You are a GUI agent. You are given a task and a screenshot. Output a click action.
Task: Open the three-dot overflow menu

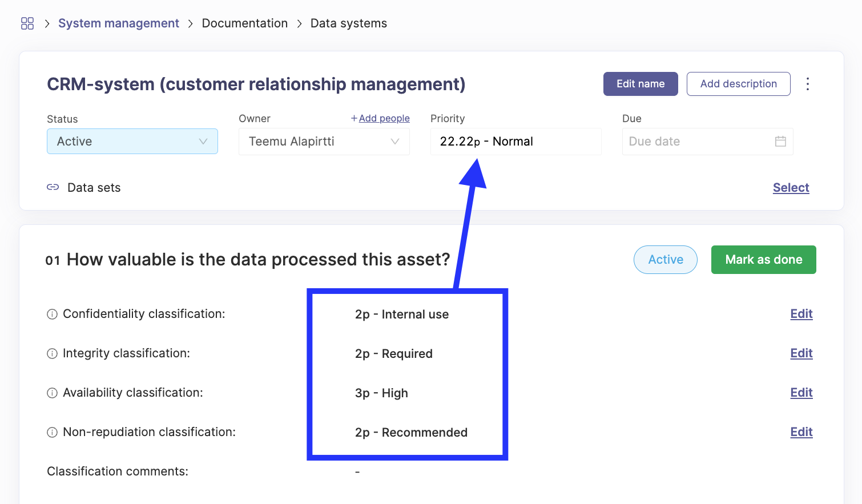pos(808,83)
